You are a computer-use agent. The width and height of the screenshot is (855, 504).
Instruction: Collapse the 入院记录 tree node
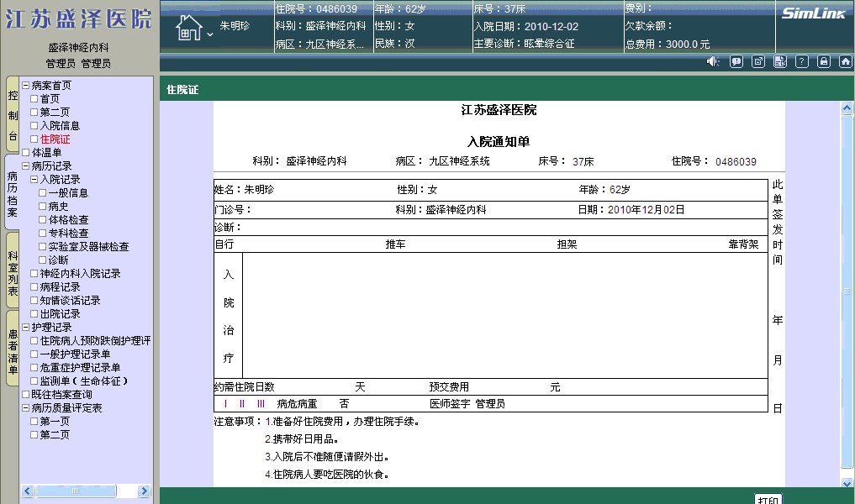34,180
